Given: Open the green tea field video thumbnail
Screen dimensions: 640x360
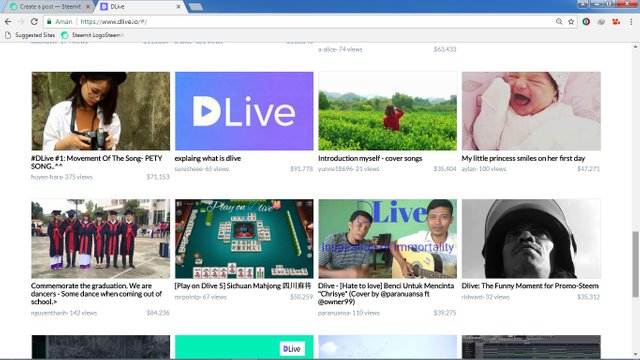Looking at the screenshot, I should click(x=388, y=111).
